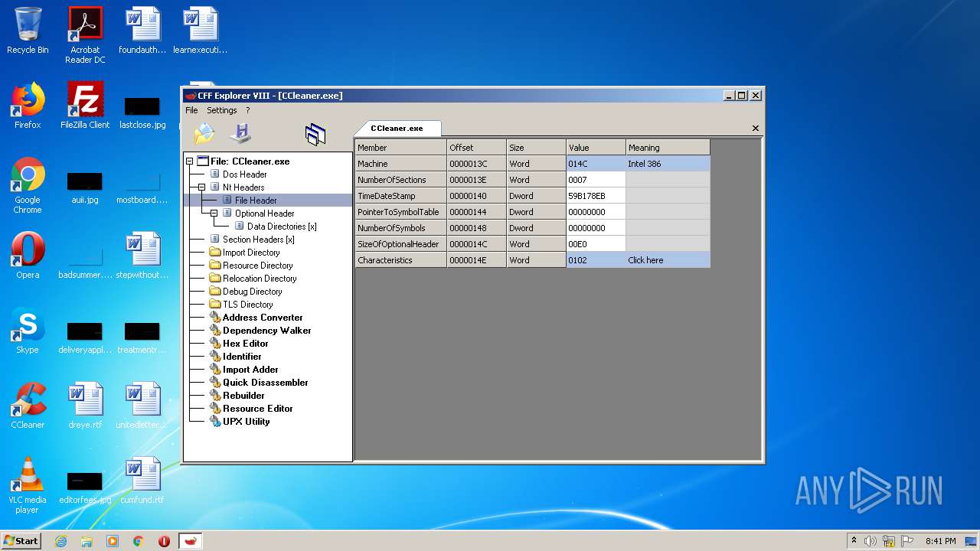Open the Resource Editor tool
Viewport: 980px width, 551px height.
point(257,409)
